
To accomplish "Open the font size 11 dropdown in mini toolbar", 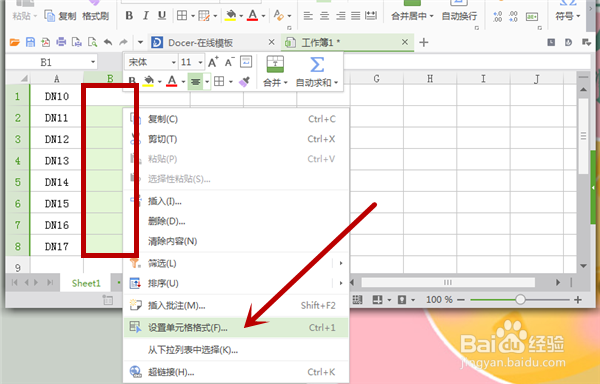I will click(x=200, y=62).
